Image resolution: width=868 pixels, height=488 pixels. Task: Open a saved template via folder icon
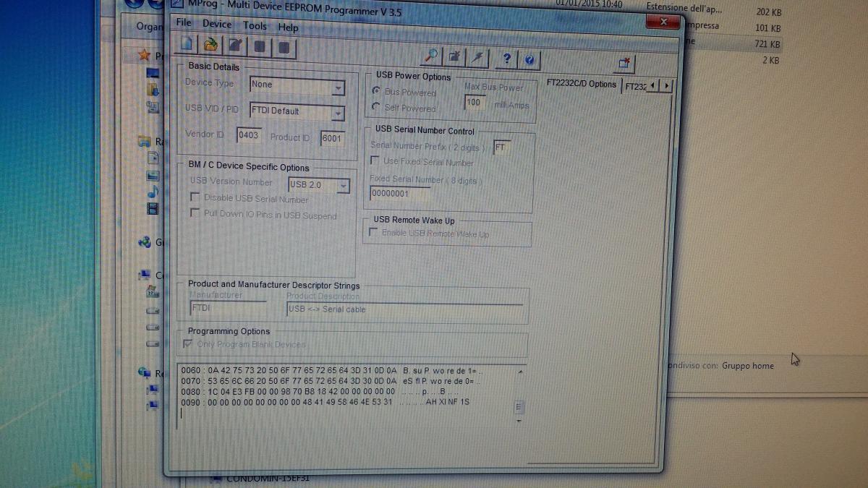pos(210,46)
